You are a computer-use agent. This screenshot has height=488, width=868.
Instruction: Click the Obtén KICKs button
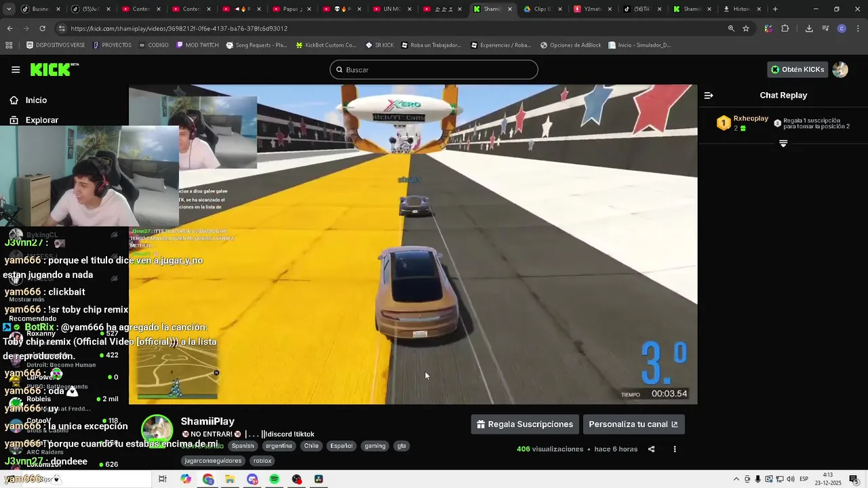click(797, 69)
